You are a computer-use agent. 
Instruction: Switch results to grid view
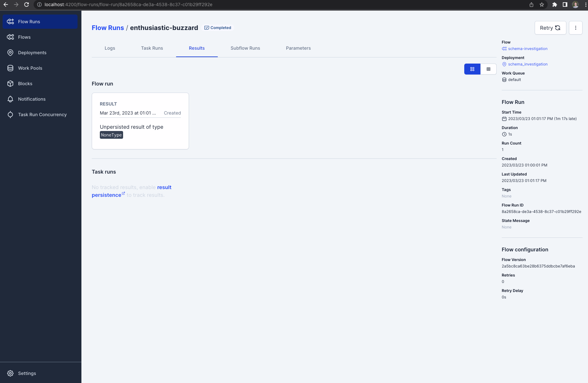click(472, 69)
